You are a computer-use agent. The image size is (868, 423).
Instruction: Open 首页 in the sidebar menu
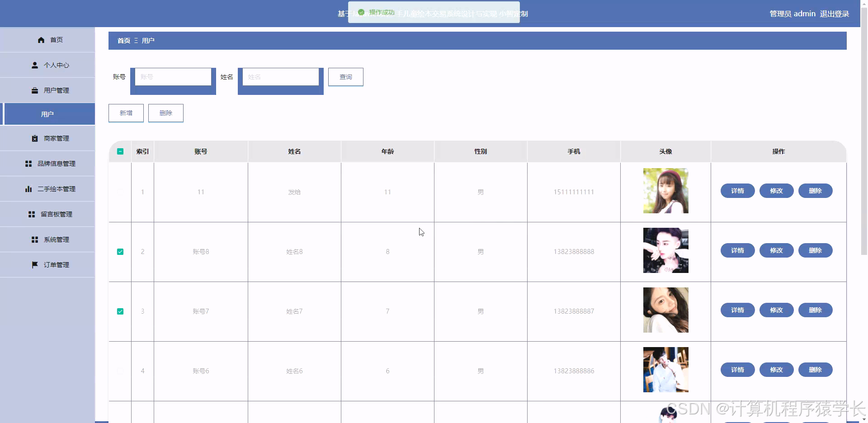(x=47, y=40)
